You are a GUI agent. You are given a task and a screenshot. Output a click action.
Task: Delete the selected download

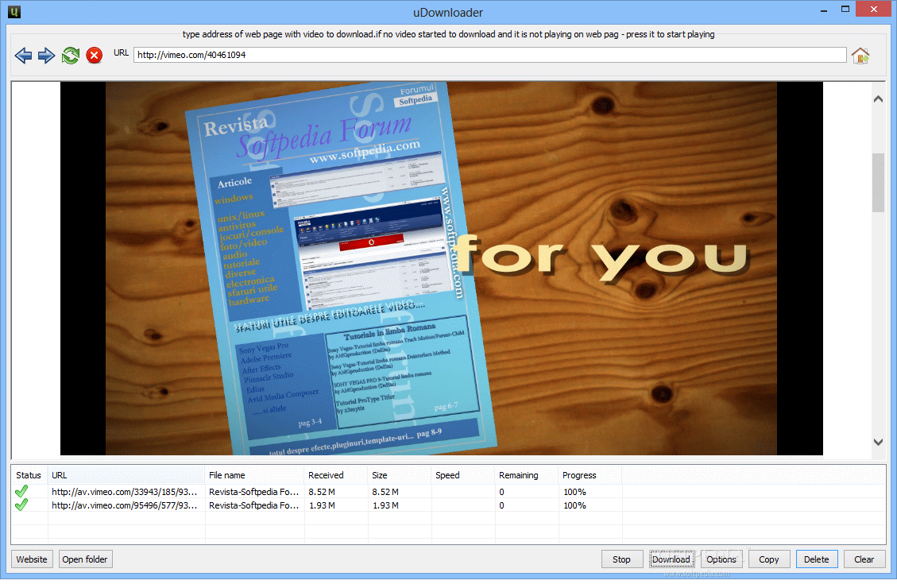point(816,559)
